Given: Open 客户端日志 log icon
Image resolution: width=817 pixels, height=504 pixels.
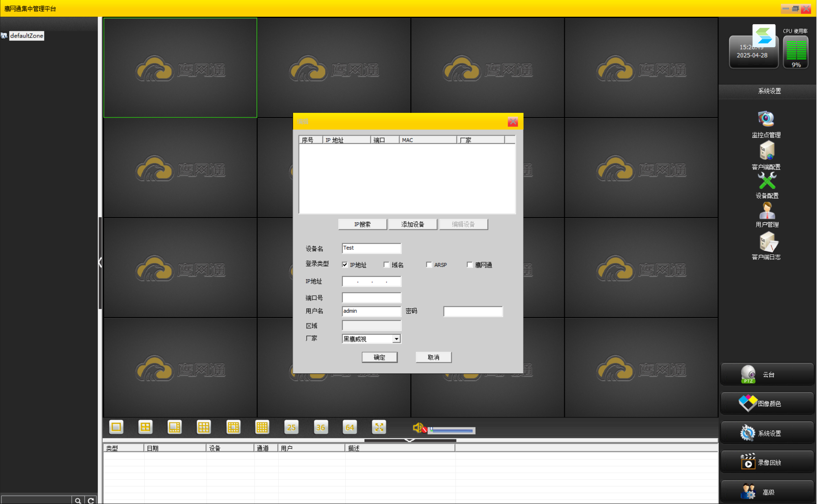Looking at the screenshot, I should tap(768, 242).
